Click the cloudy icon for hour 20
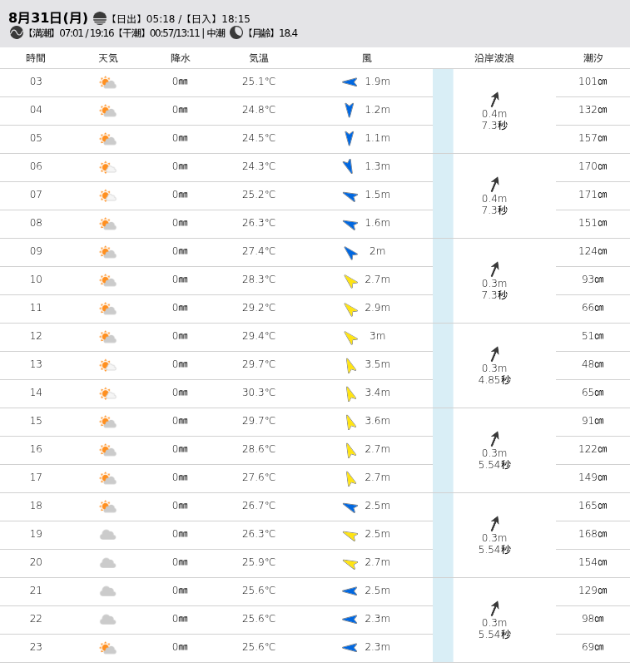The height and width of the screenshot is (672, 630). 107,563
